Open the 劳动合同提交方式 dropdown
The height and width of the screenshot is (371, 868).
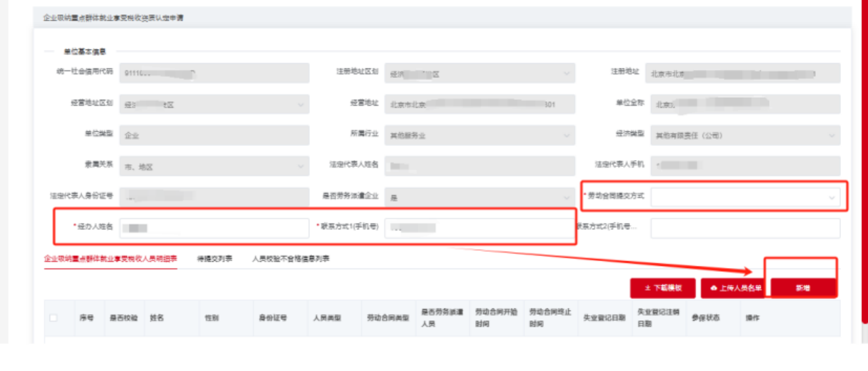point(745,197)
